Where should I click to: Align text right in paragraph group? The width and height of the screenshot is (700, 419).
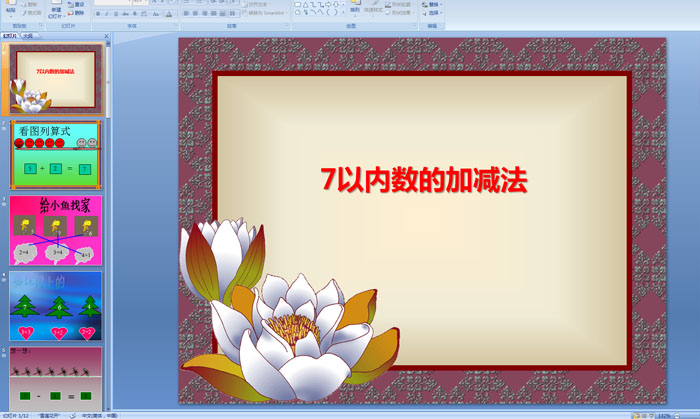click(x=204, y=14)
